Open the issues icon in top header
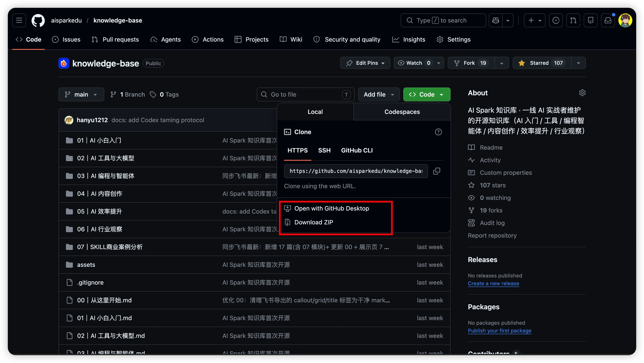644x363 pixels. (x=556, y=20)
